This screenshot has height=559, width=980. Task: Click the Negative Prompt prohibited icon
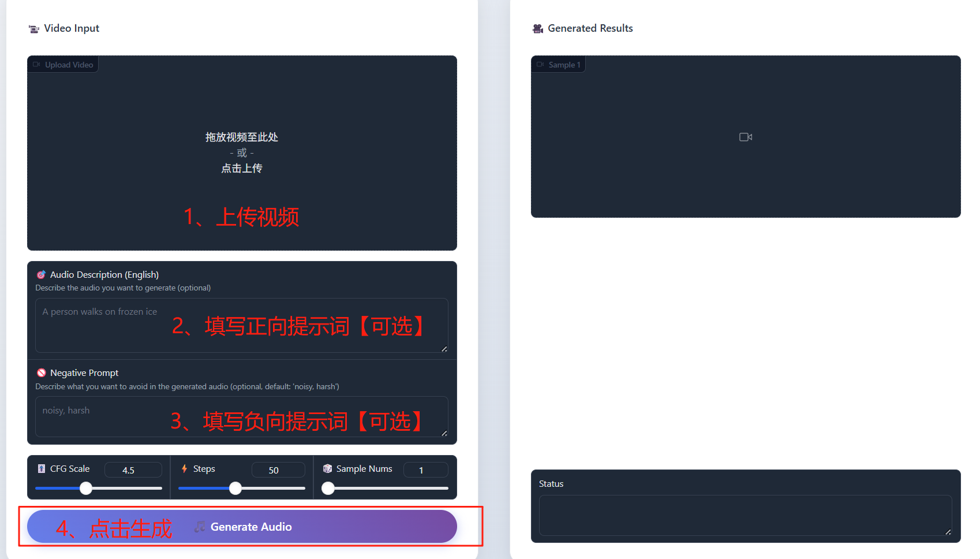click(41, 373)
